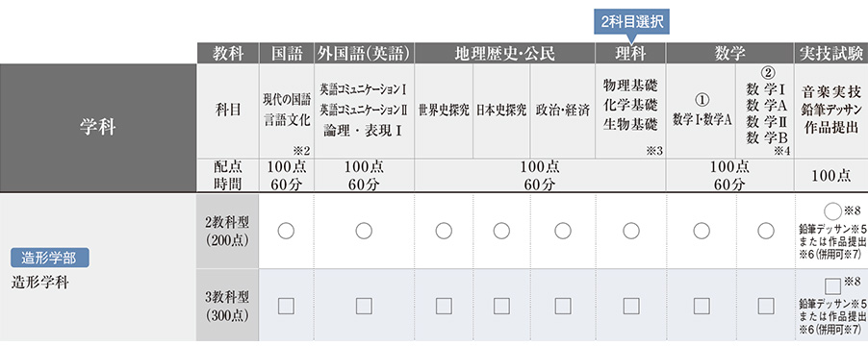The height and width of the screenshot is (346, 868).
Task: Select the circle under 理科 in 2教科型 row
Action: (631, 231)
